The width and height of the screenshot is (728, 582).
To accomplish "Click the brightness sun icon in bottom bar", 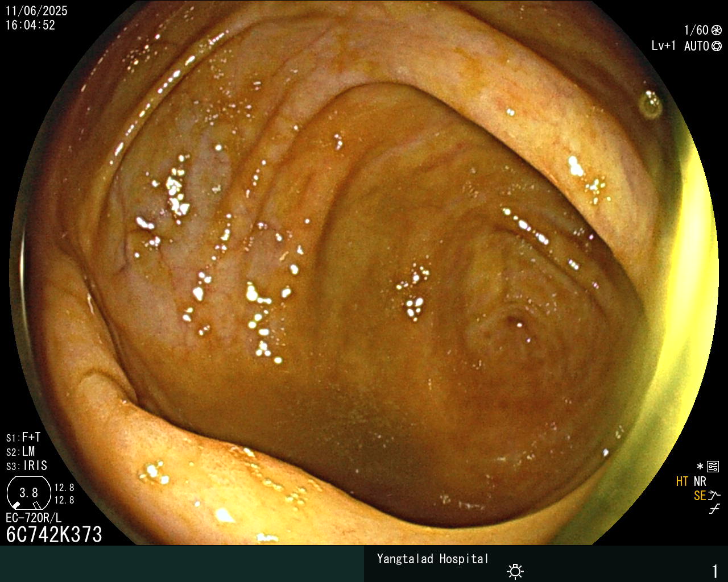I will click(x=515, y=571).
